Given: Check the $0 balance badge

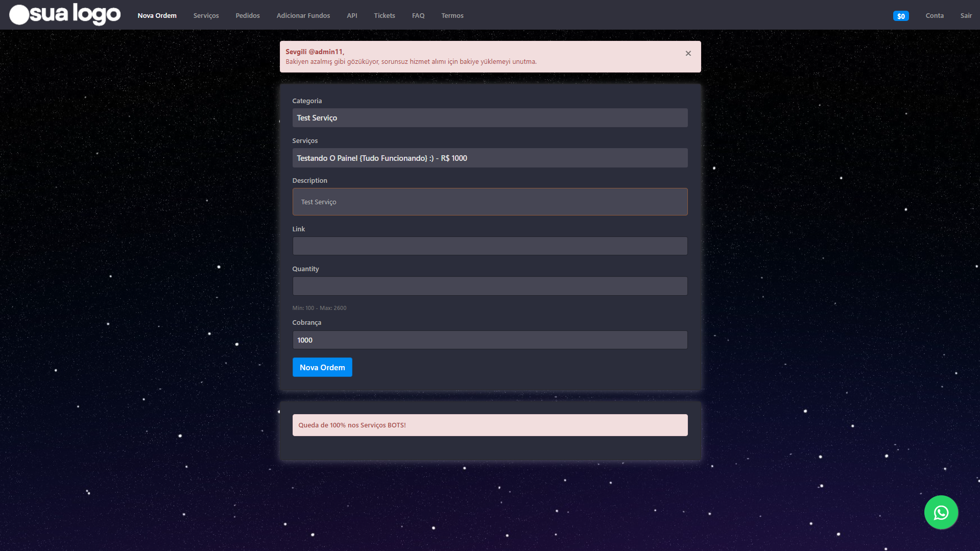Looking at the screenshot, I should pos(900,16).
